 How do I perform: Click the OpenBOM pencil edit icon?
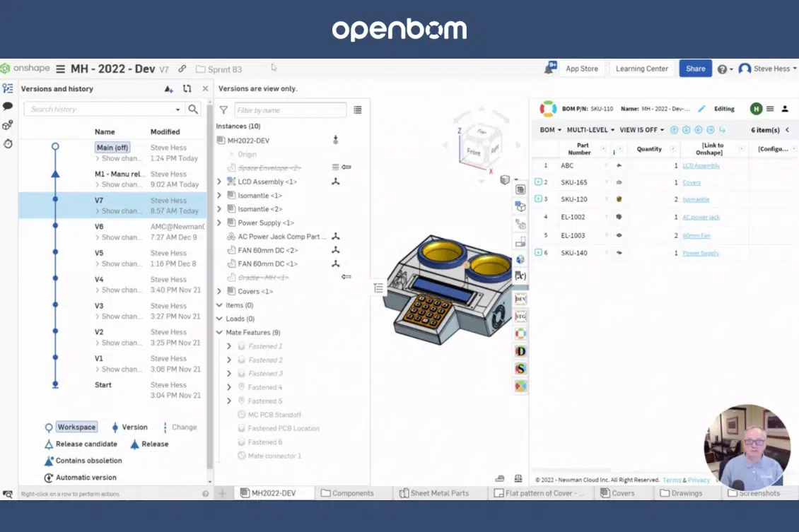tap(701, 109)
